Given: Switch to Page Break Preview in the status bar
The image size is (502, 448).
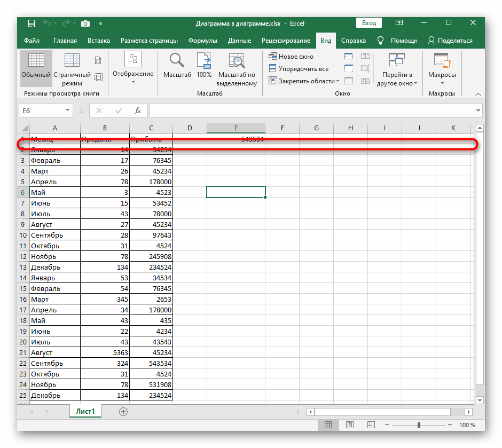Looking at the screenshot, I should click(371, 425).
